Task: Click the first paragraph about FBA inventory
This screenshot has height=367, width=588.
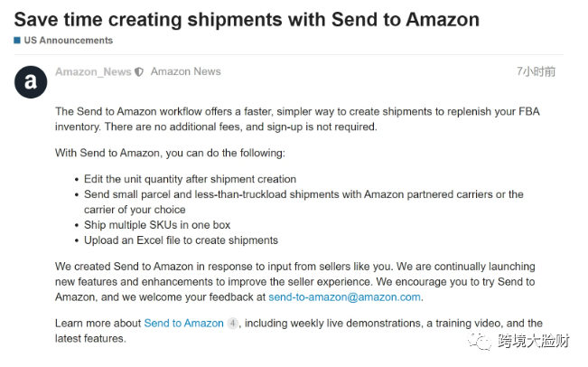Action: [297, 119]
